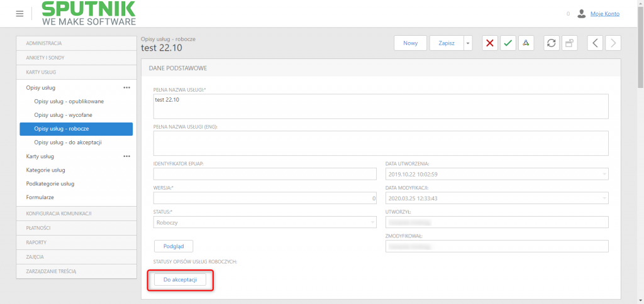This screenshot has height=304, width=644.
Task: Click the colored triangle icon in the toolbar
Action: (526, 43)
